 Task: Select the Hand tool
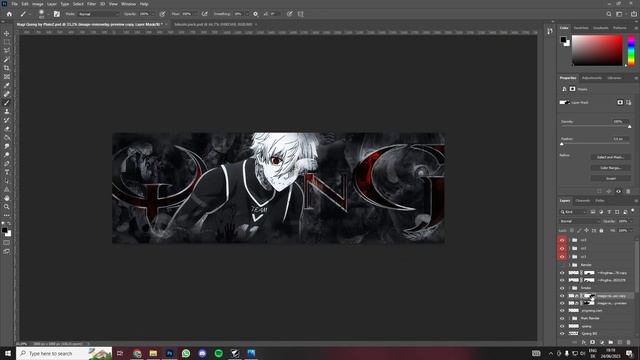(7, 198)
